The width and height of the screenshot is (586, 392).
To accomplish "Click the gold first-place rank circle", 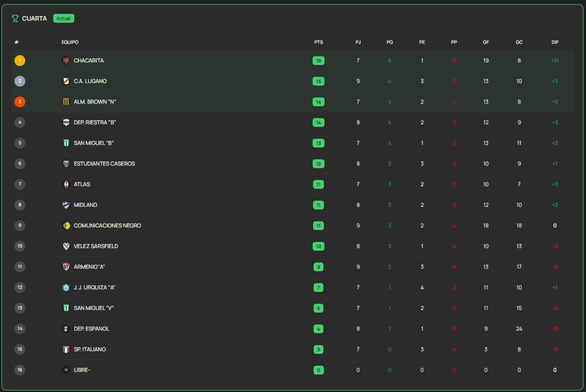I will (20, 60).
